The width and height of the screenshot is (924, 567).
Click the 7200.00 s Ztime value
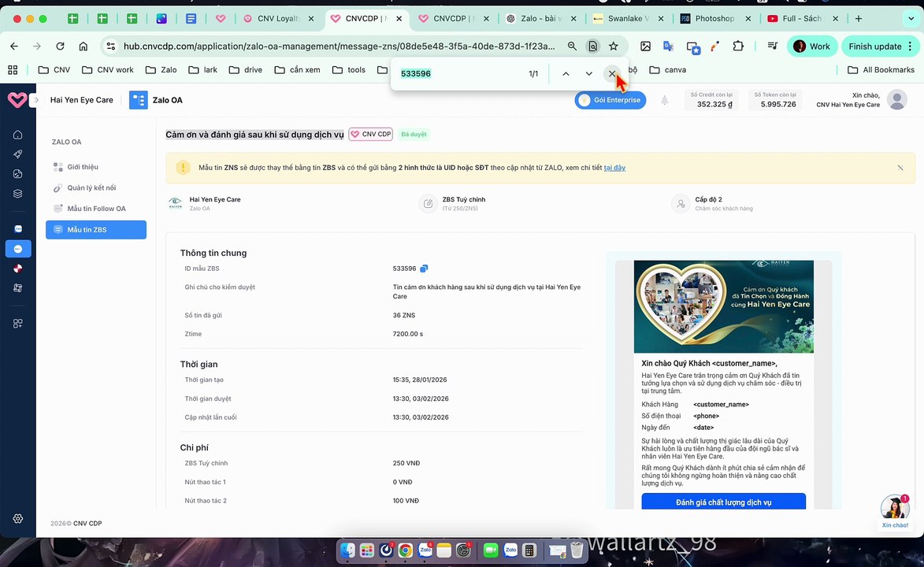pos(408,334)
